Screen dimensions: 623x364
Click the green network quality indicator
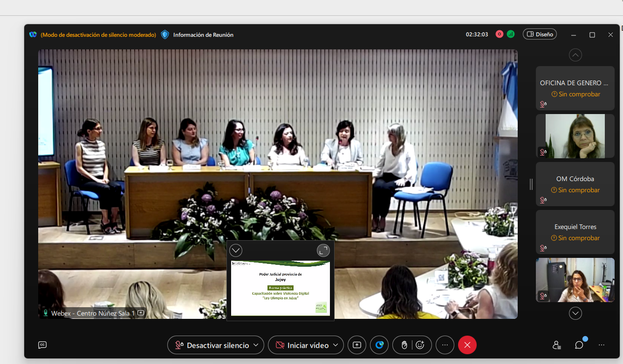[x=511, y=34]
